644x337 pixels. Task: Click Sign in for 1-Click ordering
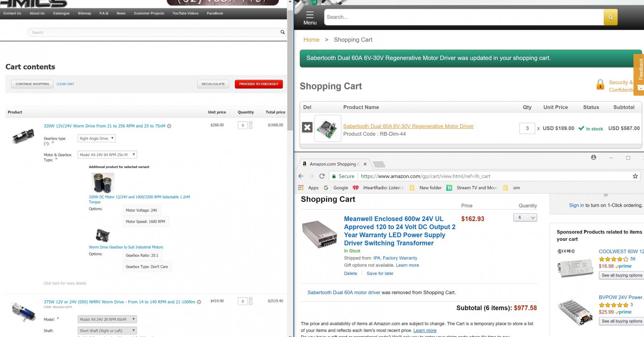(x=576, y=205)
